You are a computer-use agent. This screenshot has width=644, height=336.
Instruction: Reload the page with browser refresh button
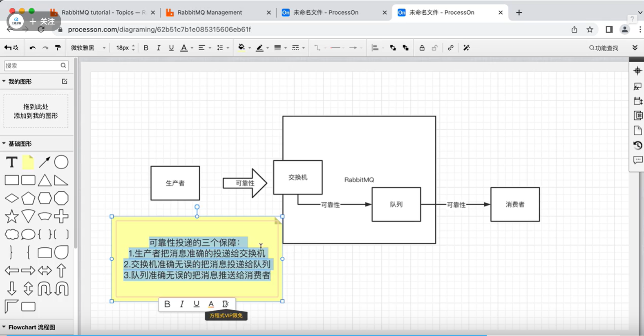click(x=41, y=29)
